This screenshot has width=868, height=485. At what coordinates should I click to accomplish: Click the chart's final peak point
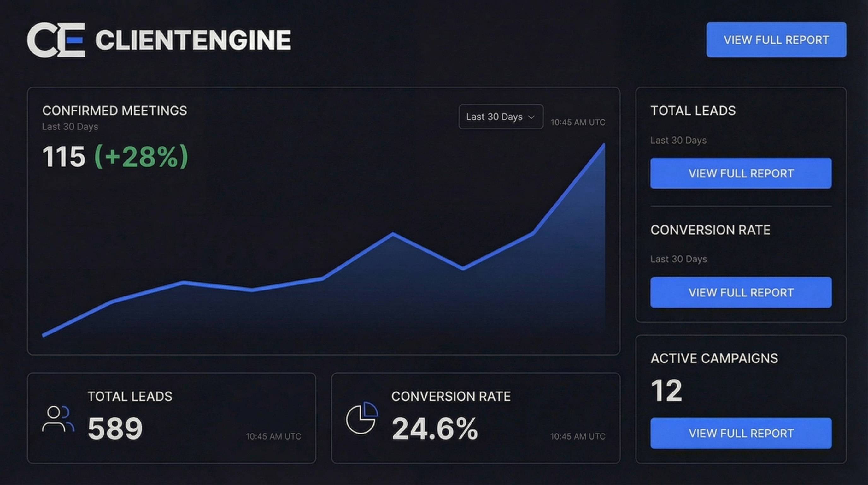pyautogui.click(x=603, y=145)
